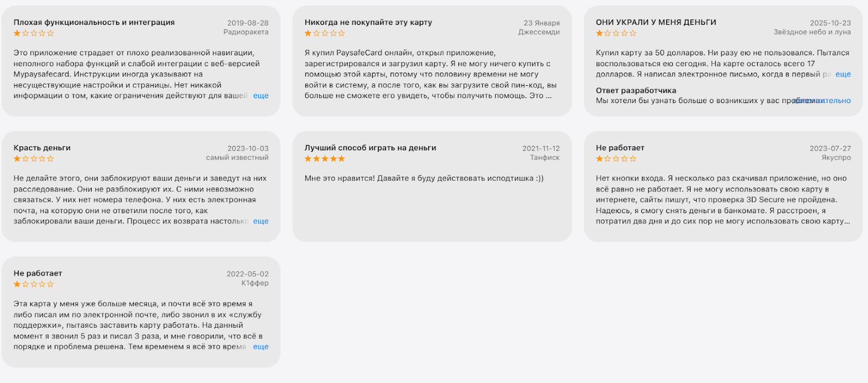The width and height of the screenshot is (868, 383).
Task: Click reviewer name "Звёздное небо и луна"
Action: (812, 32)
